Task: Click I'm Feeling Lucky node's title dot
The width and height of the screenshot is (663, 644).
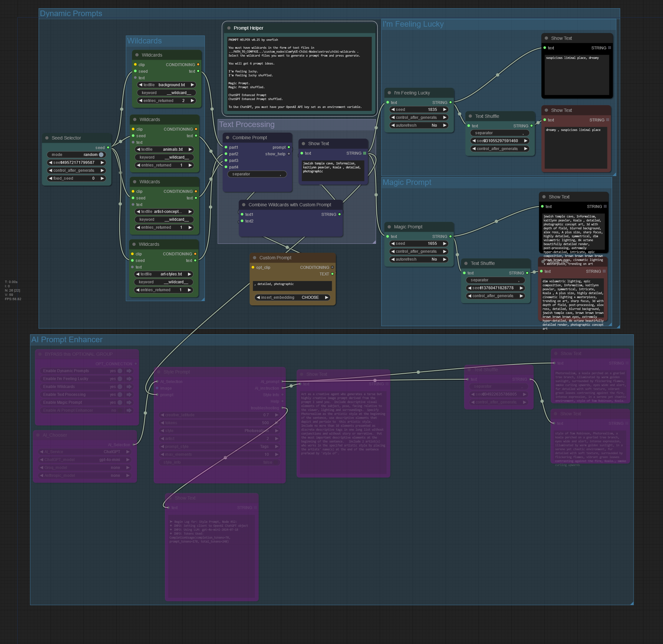Action: click(389, 93)
